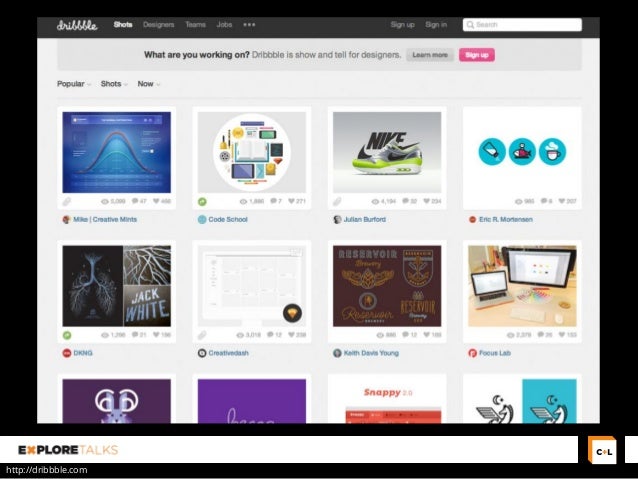Click Sketch badge on Creativedash shot

[293, 313]
